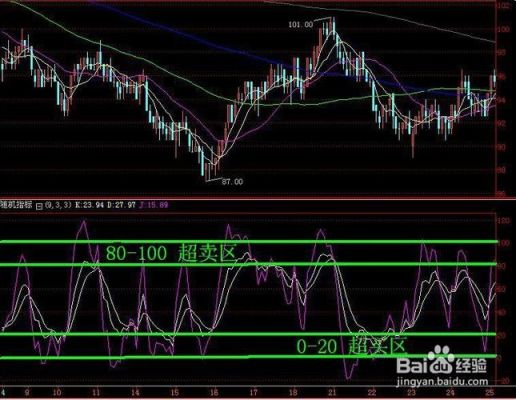This screenshot has height=400, width=516.
Task: Collapse the stochastic indicator panel box icon
Action: pos(39,206)
